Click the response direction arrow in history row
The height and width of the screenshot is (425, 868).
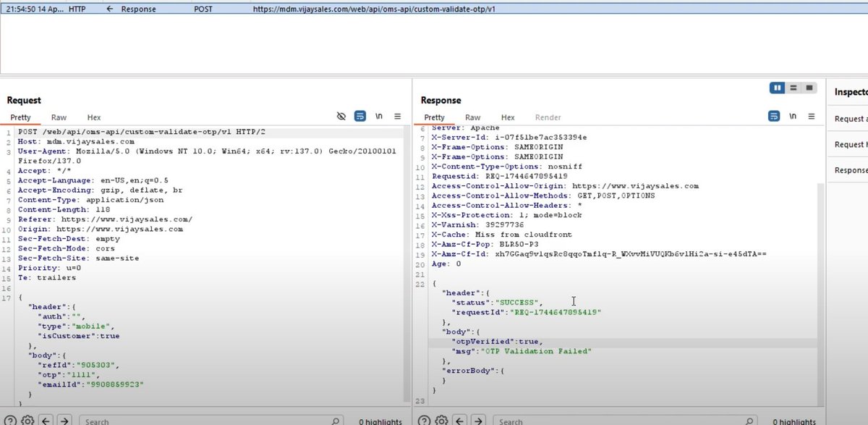tap(109, 9)
